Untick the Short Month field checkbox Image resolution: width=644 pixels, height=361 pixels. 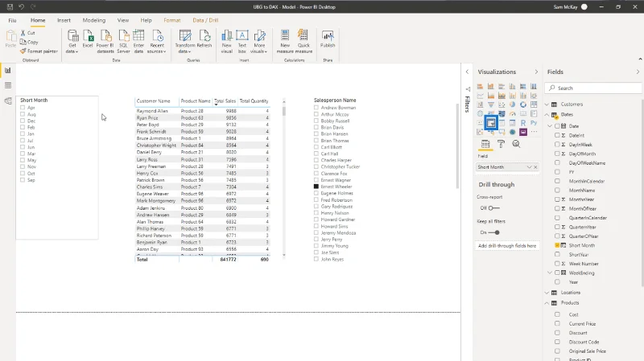[x=557, y=245]
